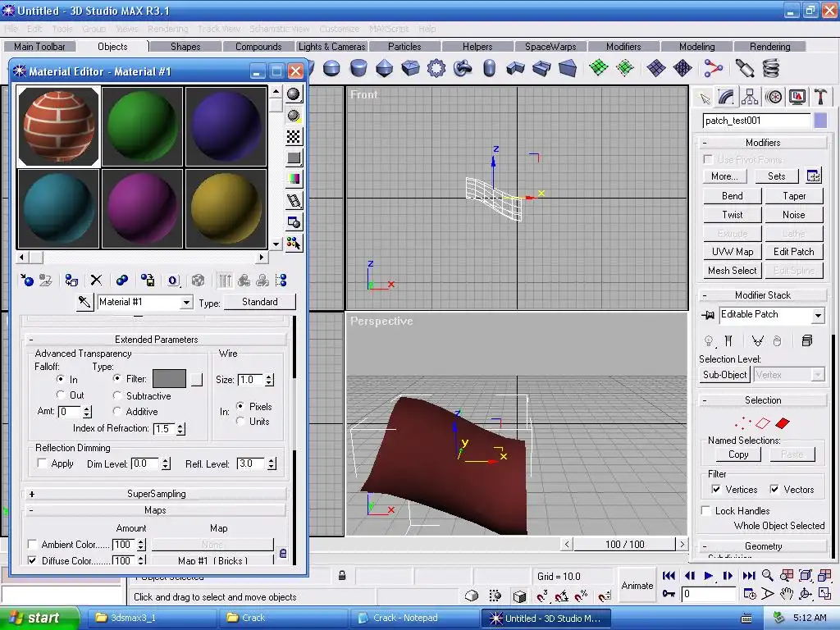Select the Pan hand tool
The image size is (840, 630).
(786, 594)
